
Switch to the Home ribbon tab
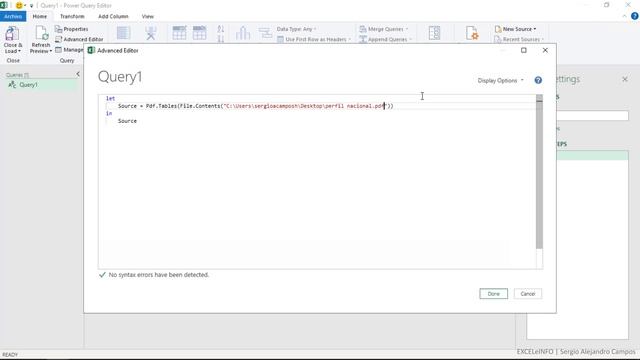(40, 16)
